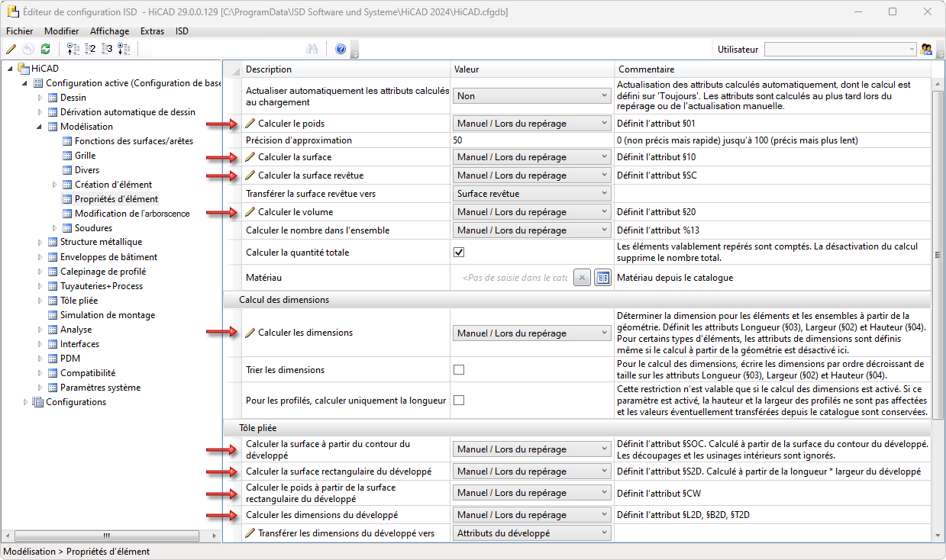
Task: Check Pour les profilés, calculer uniquement la longueur
Action: click(x=459, y=401)
